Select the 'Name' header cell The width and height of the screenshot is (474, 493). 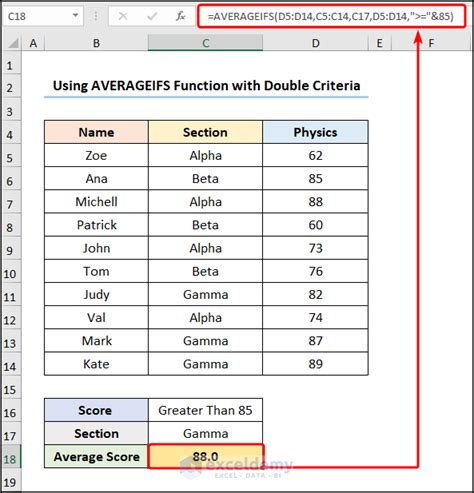96,132
